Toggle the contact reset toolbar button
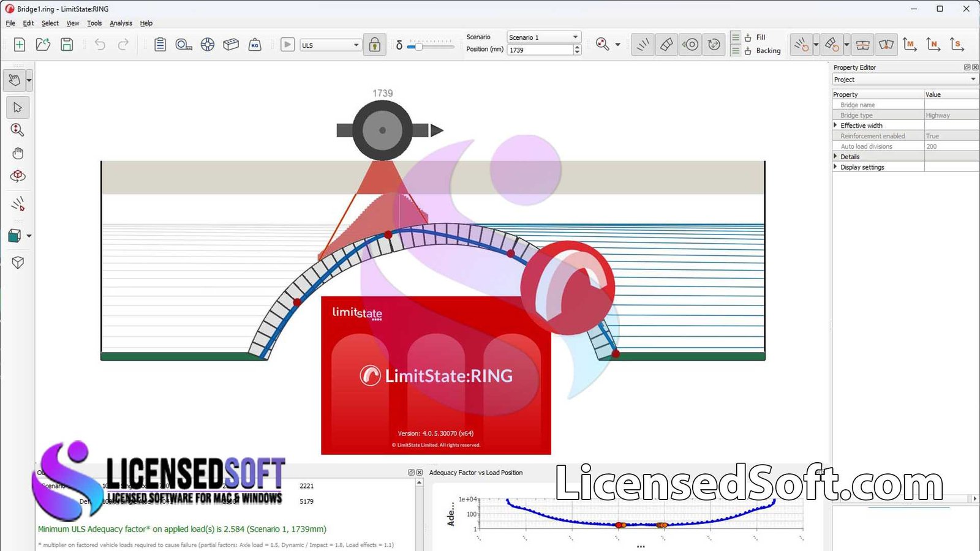 801,45
